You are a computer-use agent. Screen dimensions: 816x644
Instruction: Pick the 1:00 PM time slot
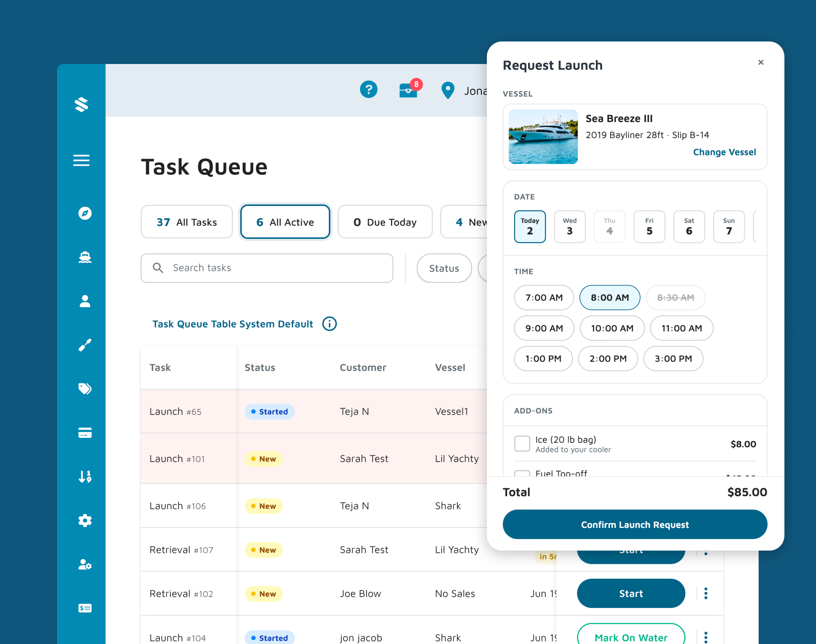click(543, 359)
